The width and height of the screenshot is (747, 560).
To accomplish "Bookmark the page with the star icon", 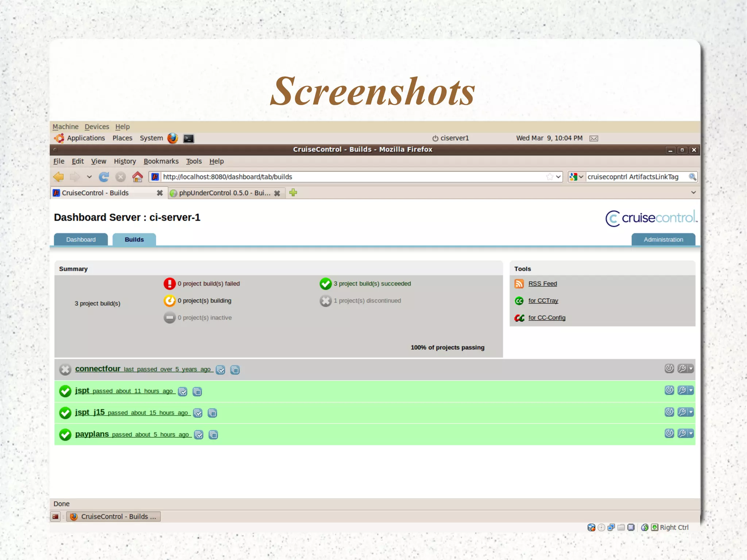I will pos(550,177).
